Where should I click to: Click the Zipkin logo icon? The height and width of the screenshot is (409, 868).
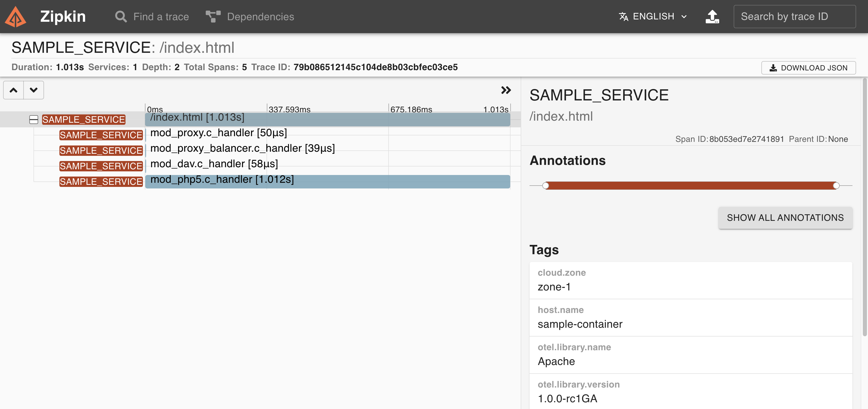16,17
